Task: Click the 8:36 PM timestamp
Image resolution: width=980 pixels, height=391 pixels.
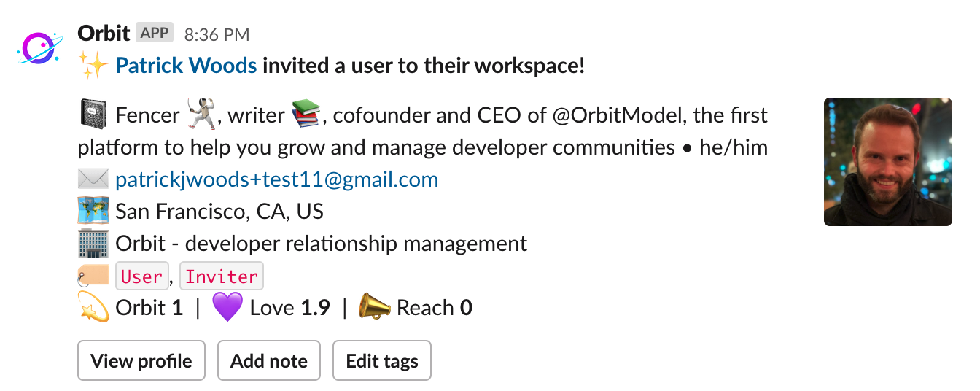Action: coord(217,34)
